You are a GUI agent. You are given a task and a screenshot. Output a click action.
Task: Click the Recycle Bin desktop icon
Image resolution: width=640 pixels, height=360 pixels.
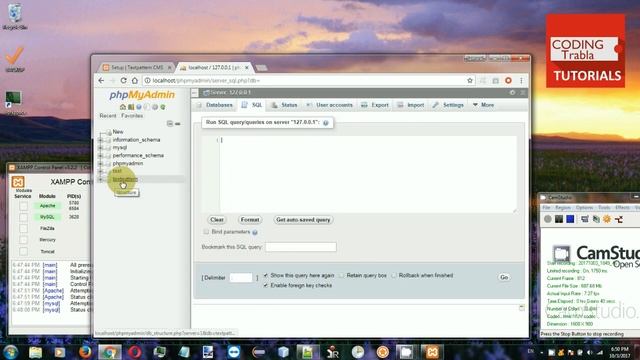pos(15,17)
